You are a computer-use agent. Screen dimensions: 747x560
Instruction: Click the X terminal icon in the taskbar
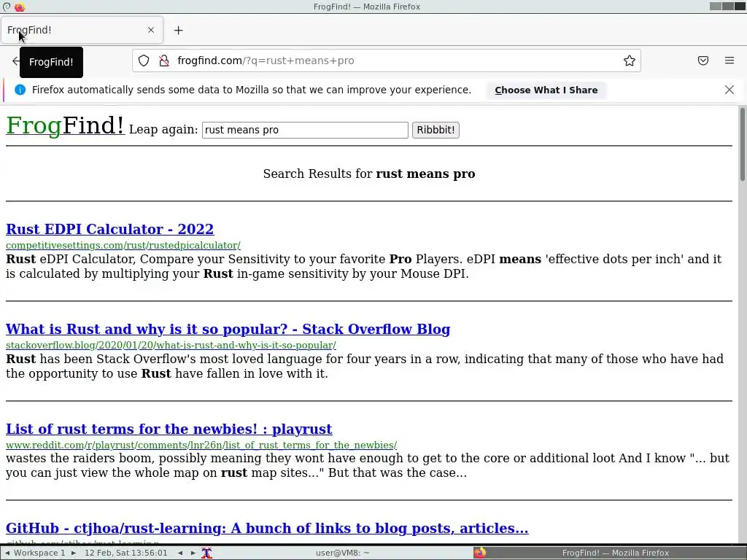206,553
